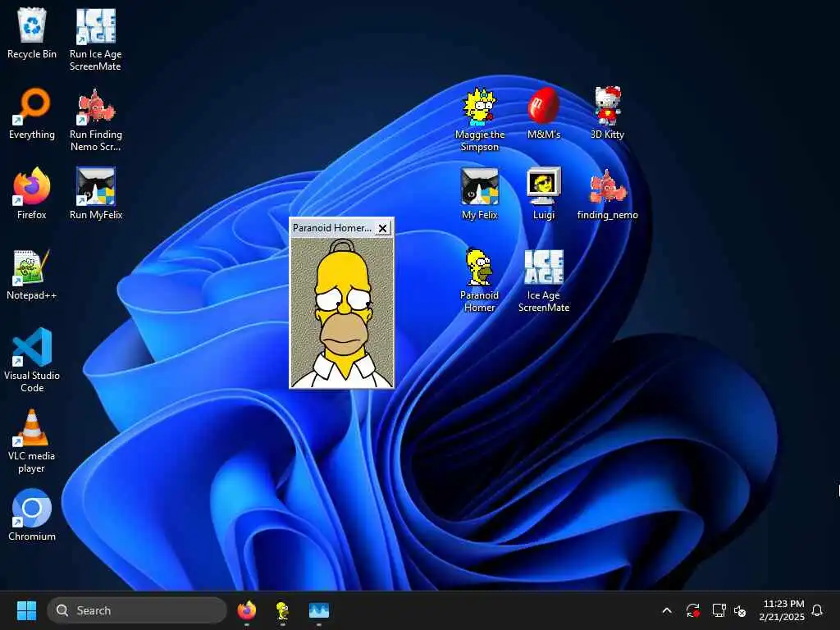The image size is (840, 630).
Task: Select the Firefox desktop shortcut
Action: click(x=32, y=194)
